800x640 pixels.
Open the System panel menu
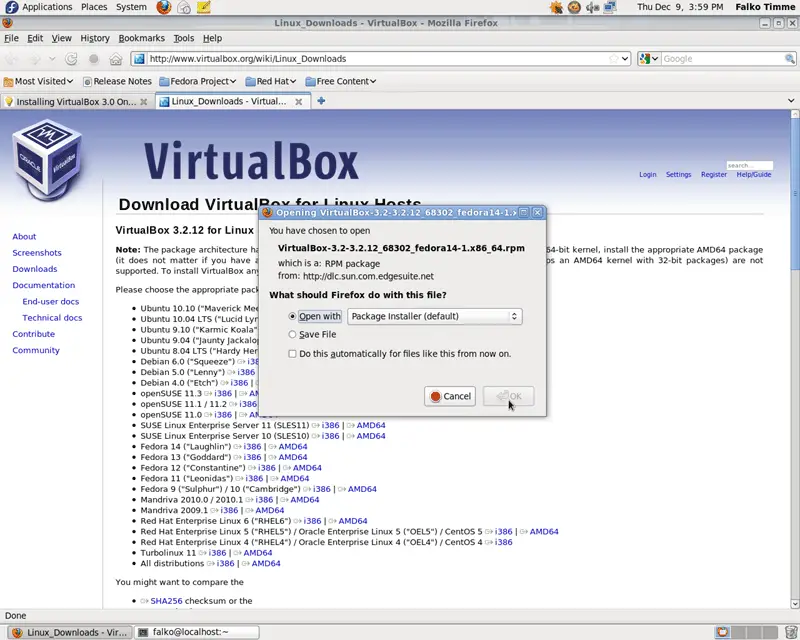[x=131, y=7]
